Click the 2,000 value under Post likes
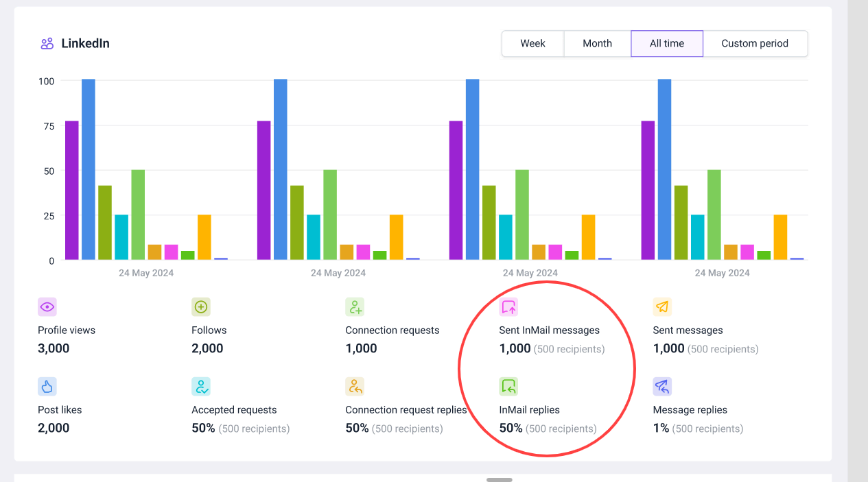This screenshot has width=868, height=482. click(x=54, y=428)
